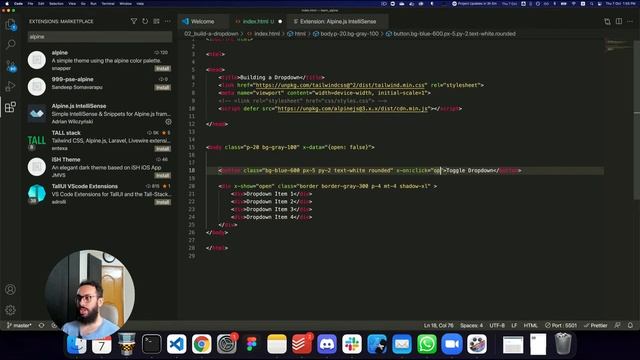Place cursor on line 20 x-show div
The height and width of the screenshot is (360, 640).
click(x=328, y=186)
